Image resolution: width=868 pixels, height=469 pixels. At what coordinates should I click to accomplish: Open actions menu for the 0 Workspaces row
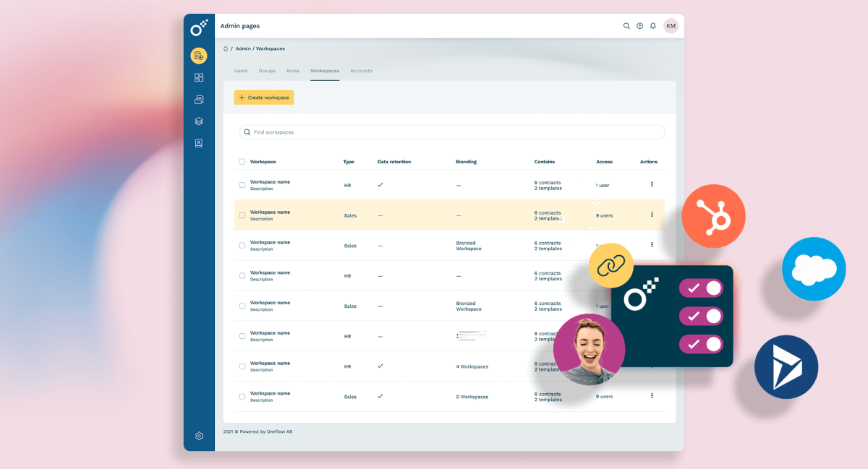[652, 396]
